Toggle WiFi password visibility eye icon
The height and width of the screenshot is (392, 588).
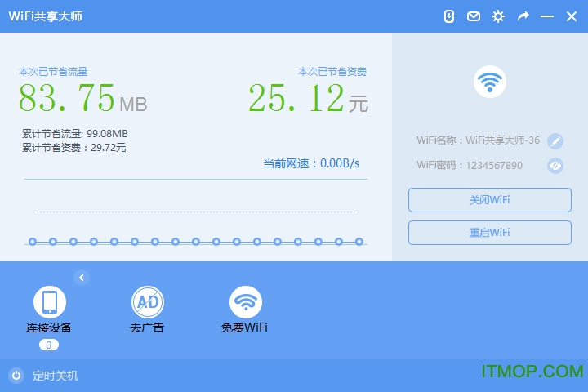point(555,166)
